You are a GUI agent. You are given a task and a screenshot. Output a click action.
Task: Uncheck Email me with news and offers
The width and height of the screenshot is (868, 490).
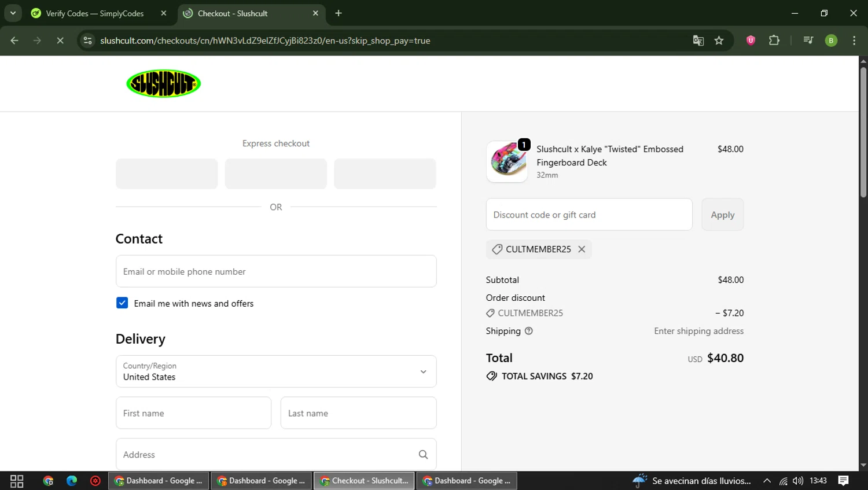click(122, 303)
